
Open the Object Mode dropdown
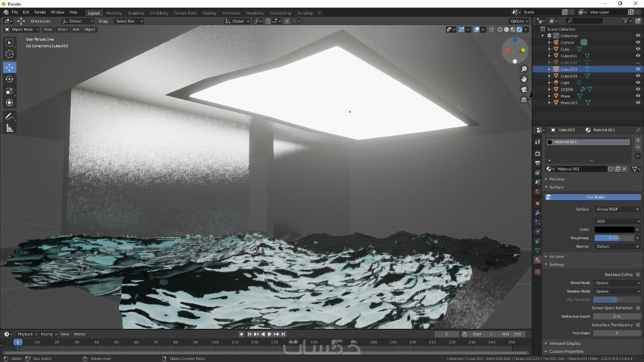click(22, 29)
